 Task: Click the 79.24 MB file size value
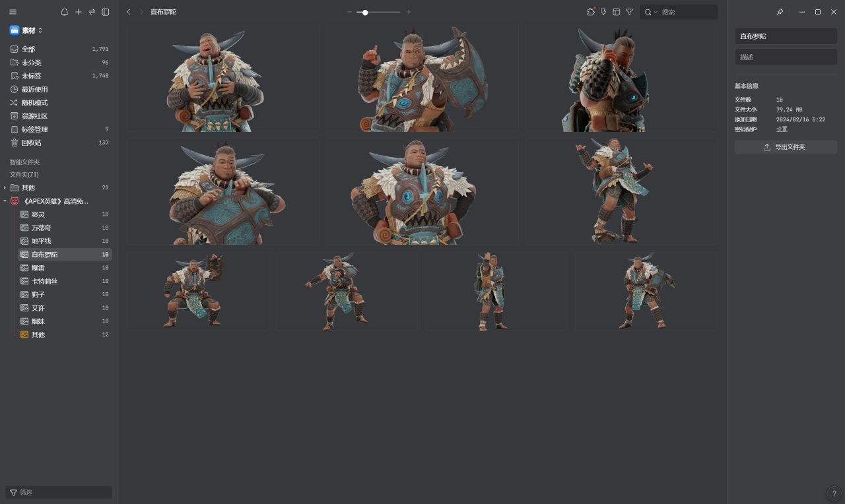click(x=789, y=110)
